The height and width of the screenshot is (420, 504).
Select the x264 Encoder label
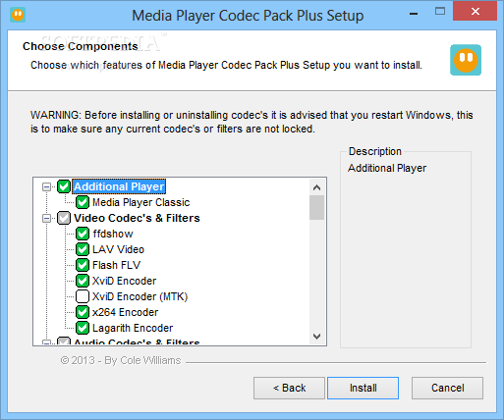[x=125, y=312]
